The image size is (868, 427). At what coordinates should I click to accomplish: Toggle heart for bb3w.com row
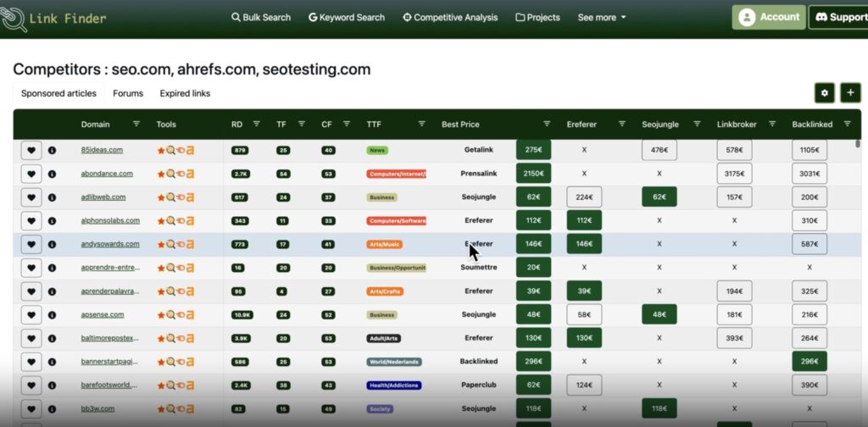click(x=31, y=408)
